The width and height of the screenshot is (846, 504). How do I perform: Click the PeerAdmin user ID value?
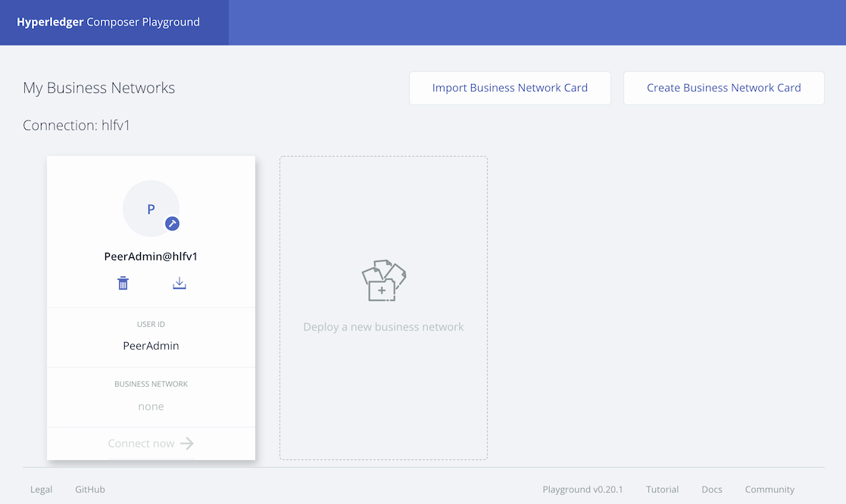tap(151, 346)
